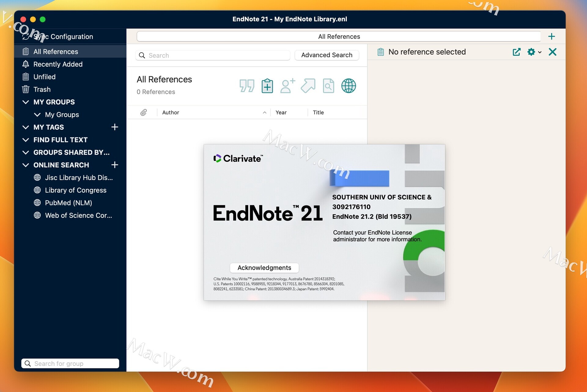Collapse the MY GROUPS section

point(26,102)
